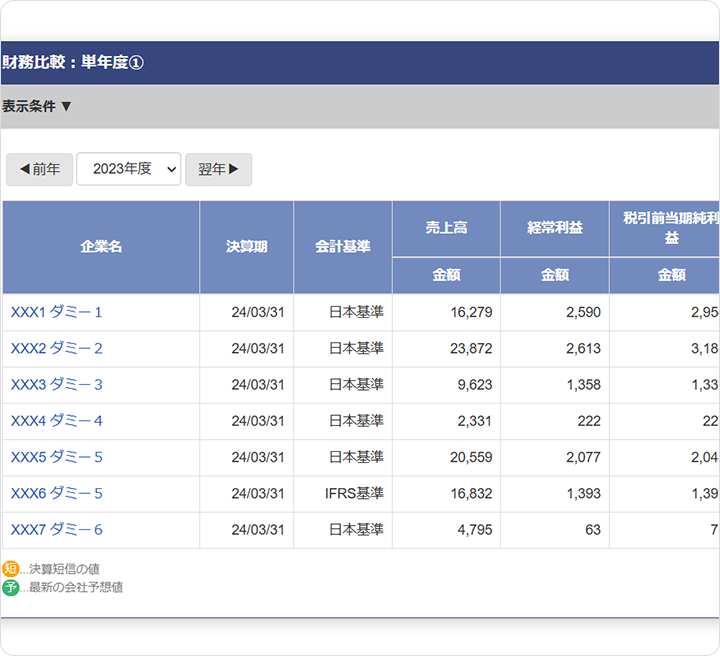Open the 2023年度 year dropdown

(128, 169)
